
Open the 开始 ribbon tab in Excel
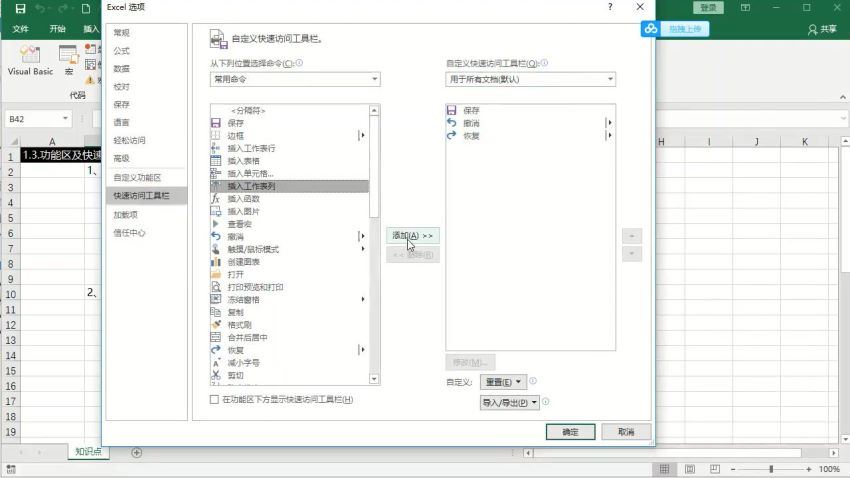(57, 29)
